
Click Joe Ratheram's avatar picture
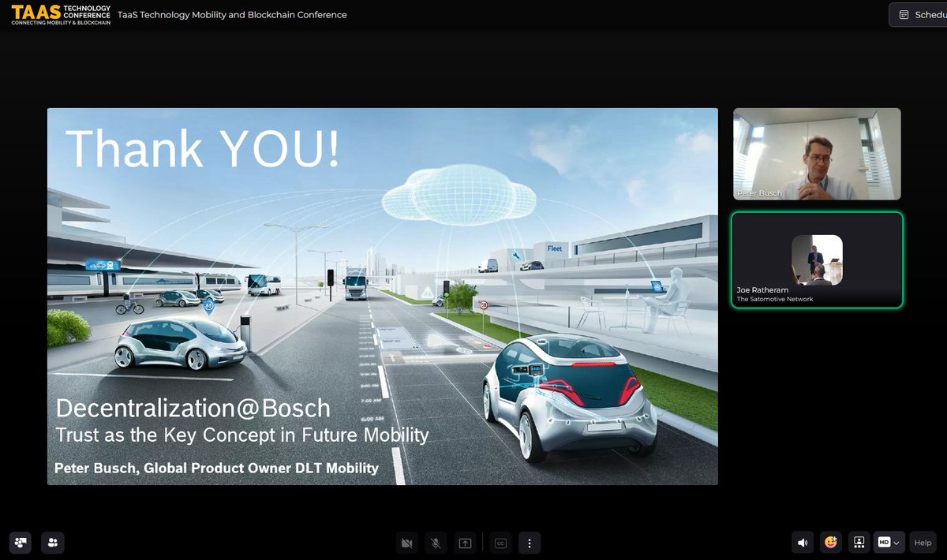click(x=817, y=259)
